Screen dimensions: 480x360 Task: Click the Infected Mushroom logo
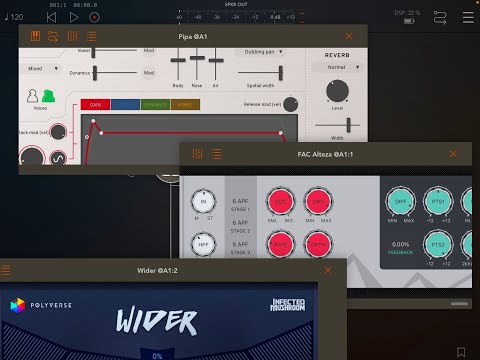tap(287, 305)
